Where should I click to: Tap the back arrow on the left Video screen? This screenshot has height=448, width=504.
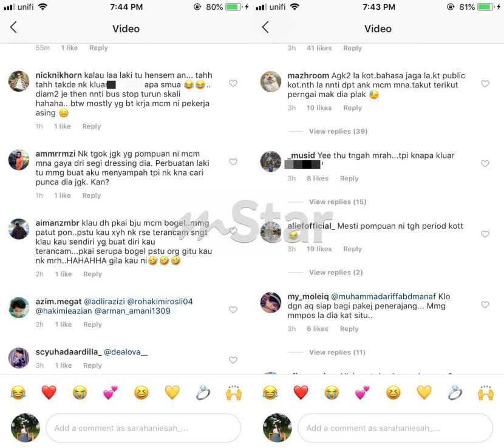[13, 28]
